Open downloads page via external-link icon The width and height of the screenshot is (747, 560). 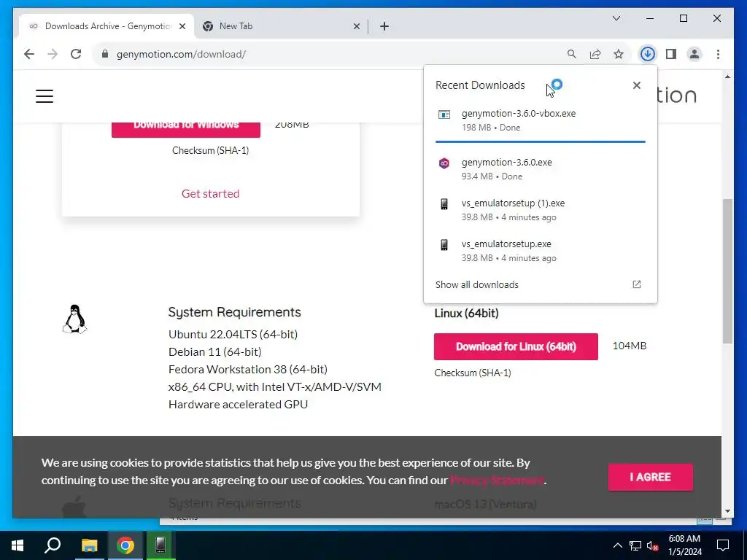[x=636, y=284]
